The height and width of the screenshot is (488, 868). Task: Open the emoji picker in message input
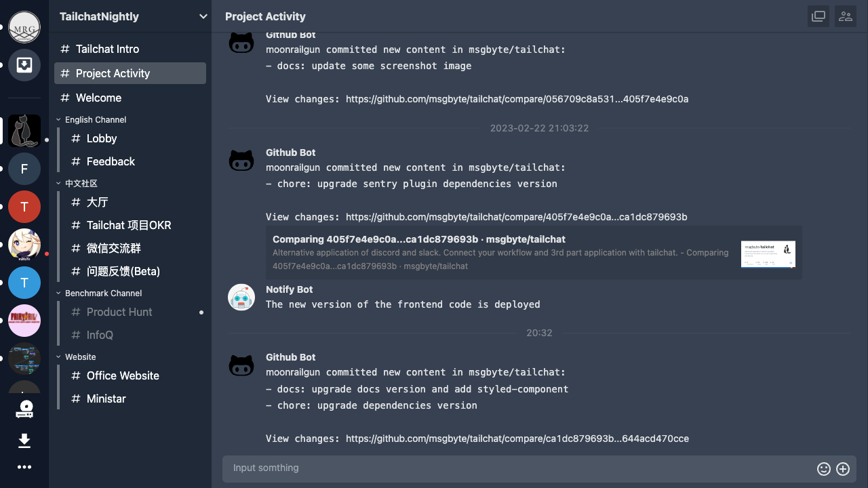pyautogui.click(x=824, y=468)
